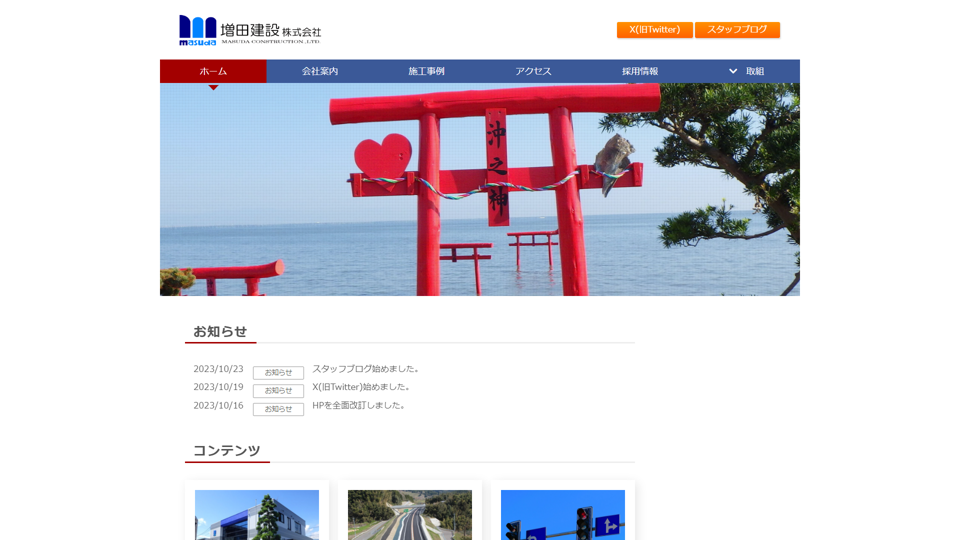Open the アクセス navigation item

pyautogui.click(x=533, y=71)
